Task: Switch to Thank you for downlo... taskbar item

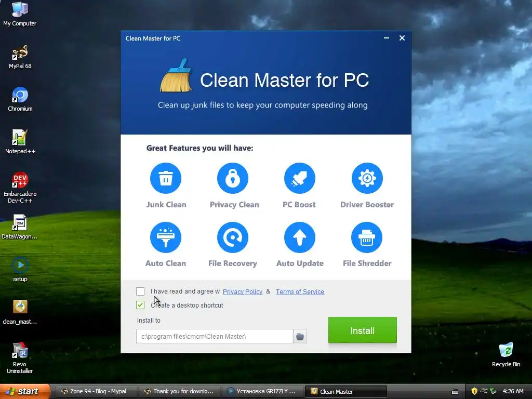Action: [179, 391]
